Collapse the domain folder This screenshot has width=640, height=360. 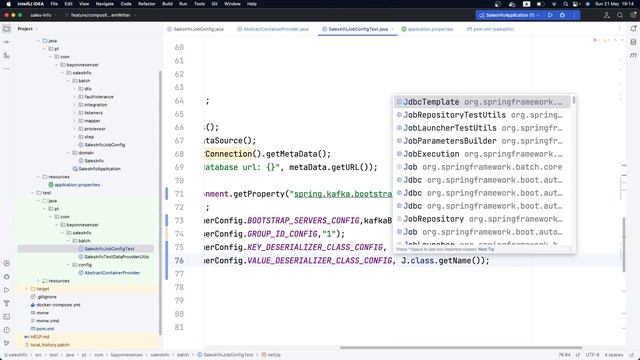click(69, 153)
